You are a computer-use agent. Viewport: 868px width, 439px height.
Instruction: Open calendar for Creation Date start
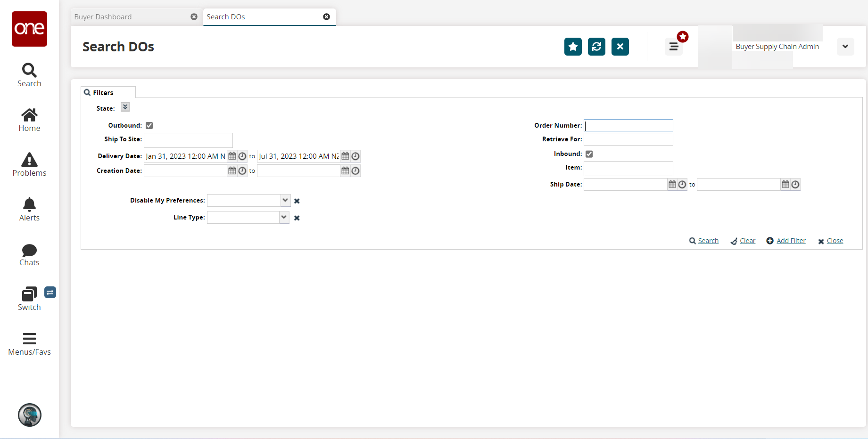click(232, 171)
